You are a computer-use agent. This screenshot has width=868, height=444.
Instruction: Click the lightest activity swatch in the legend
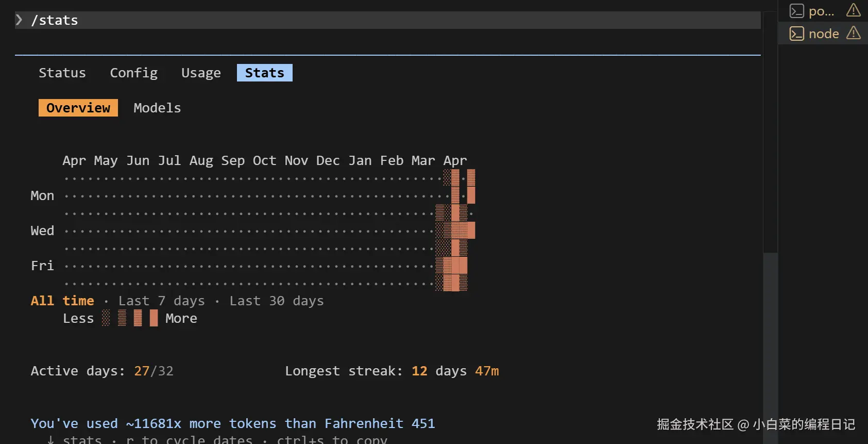[106, 318]
